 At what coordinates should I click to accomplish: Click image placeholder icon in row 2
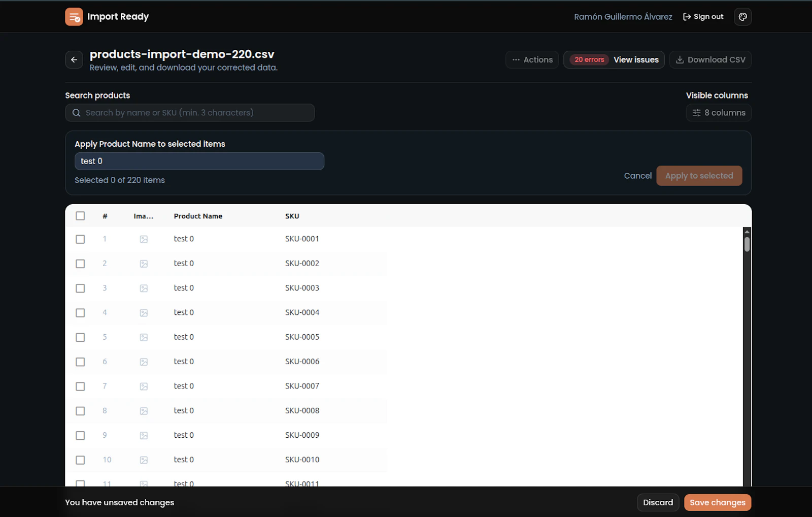click(144, 264)
